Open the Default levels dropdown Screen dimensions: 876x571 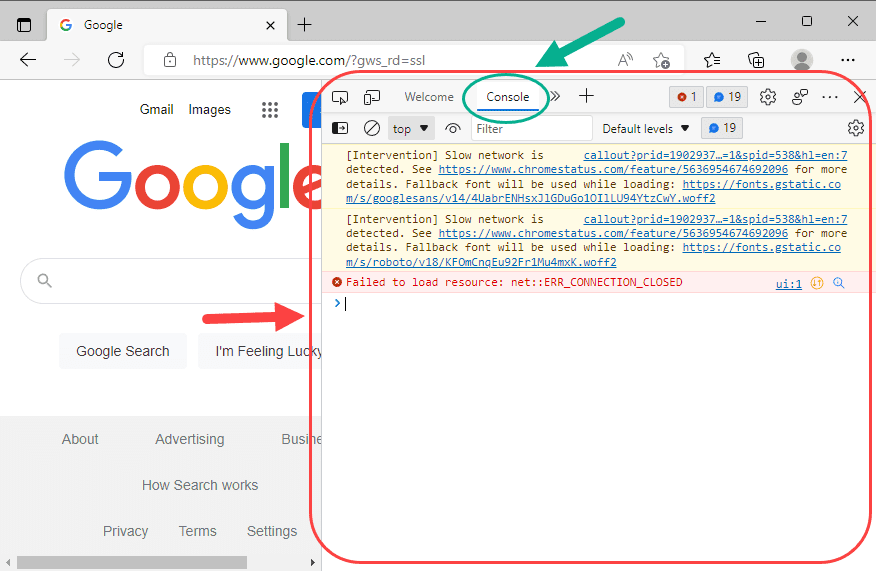(645, 129)
